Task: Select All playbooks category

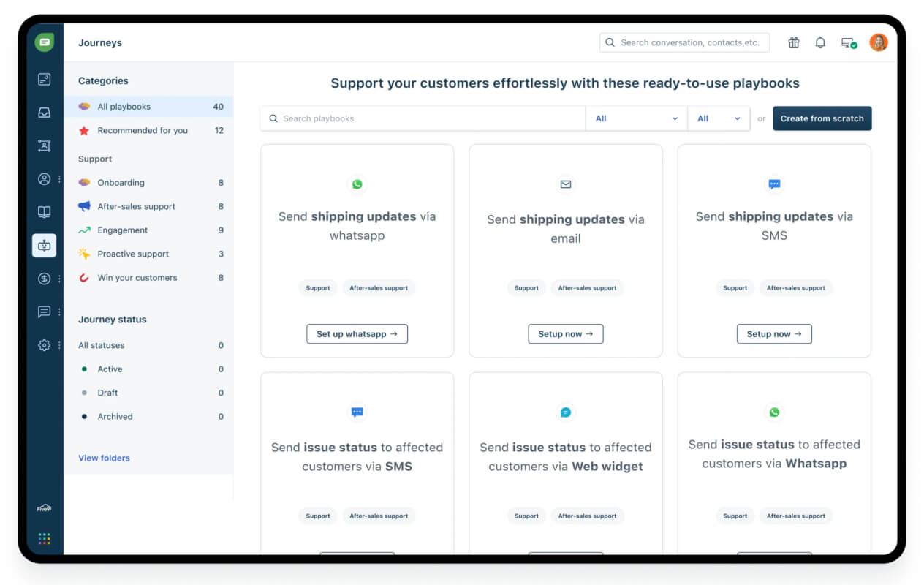Action: [x=148, y=107]
